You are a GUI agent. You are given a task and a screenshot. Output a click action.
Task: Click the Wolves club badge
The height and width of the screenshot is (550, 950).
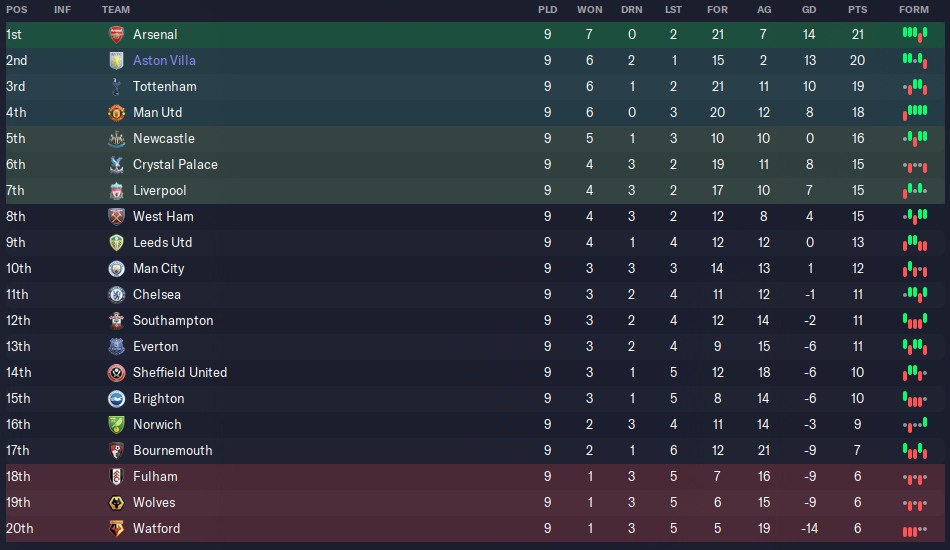click(x=116, y=503)
